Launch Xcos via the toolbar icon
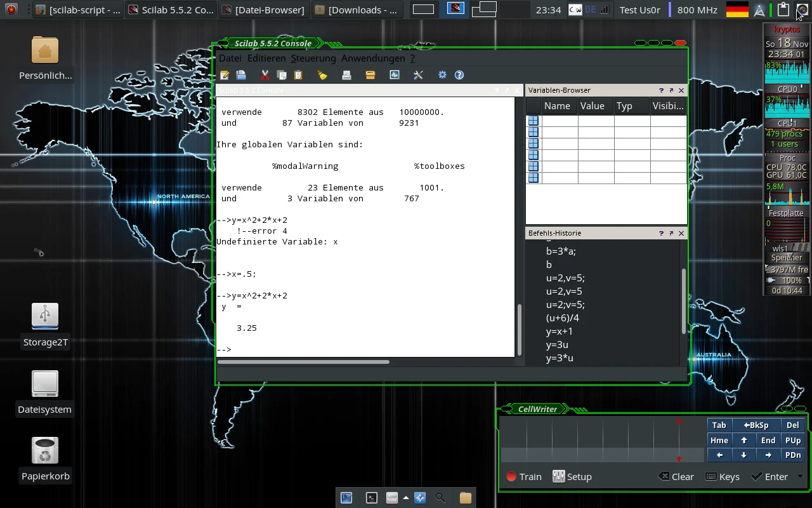The image size is (812, 508). pos(395,75)
